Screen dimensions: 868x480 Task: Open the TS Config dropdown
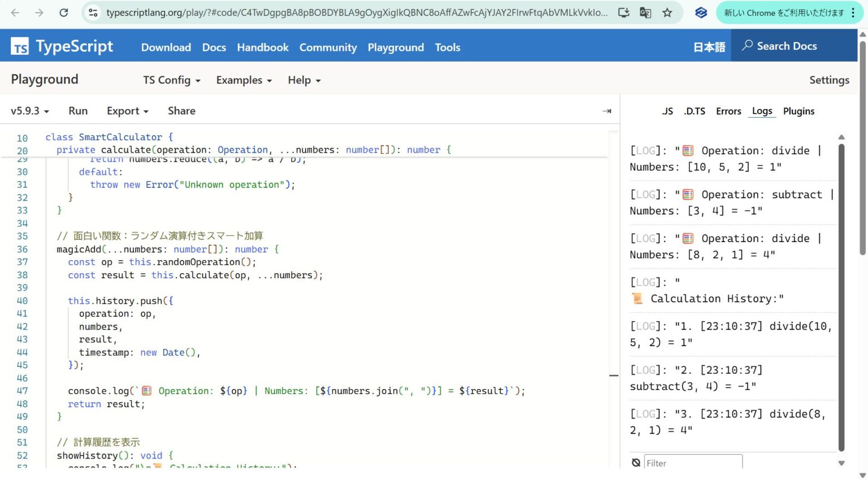click(171, 80)
